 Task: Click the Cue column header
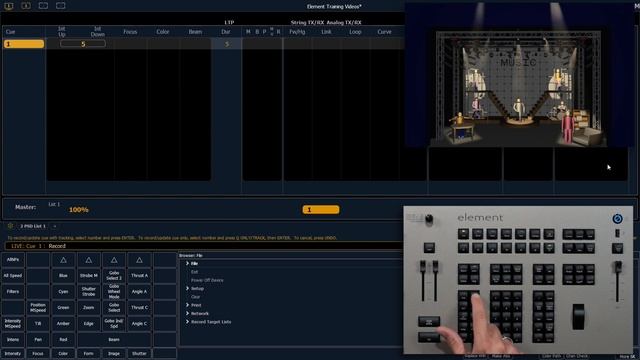coord(11,32)
